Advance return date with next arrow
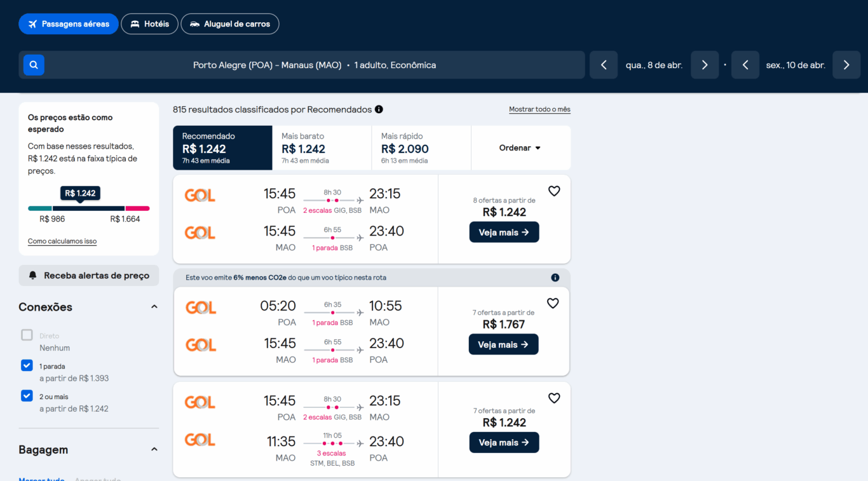This screenshot has width=868, height=481. [846, 65]
